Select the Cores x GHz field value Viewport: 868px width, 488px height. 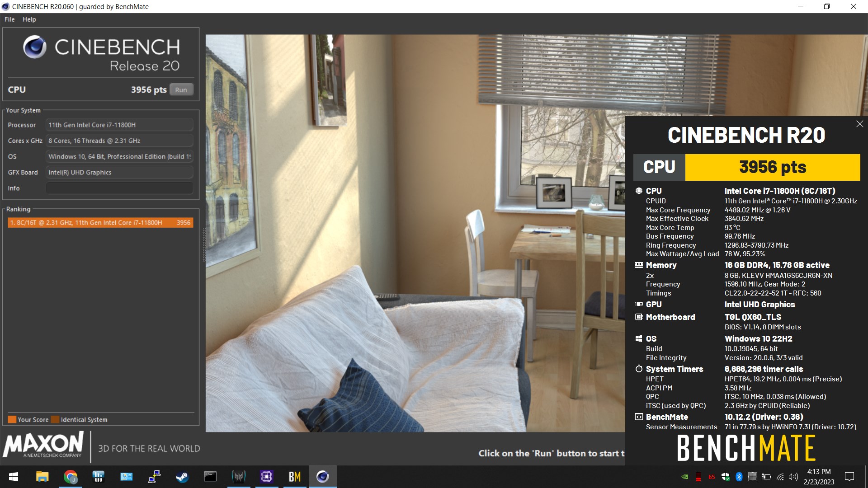[119, 141]
